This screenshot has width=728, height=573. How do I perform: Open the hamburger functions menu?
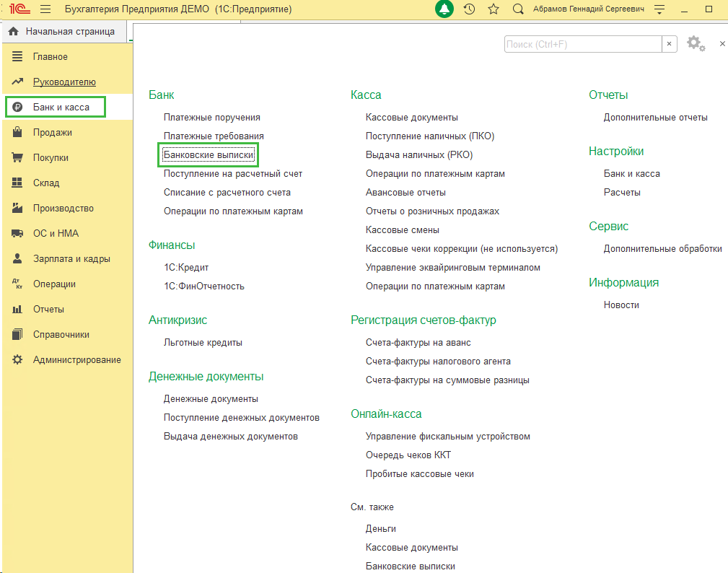(x=45, y=9)
